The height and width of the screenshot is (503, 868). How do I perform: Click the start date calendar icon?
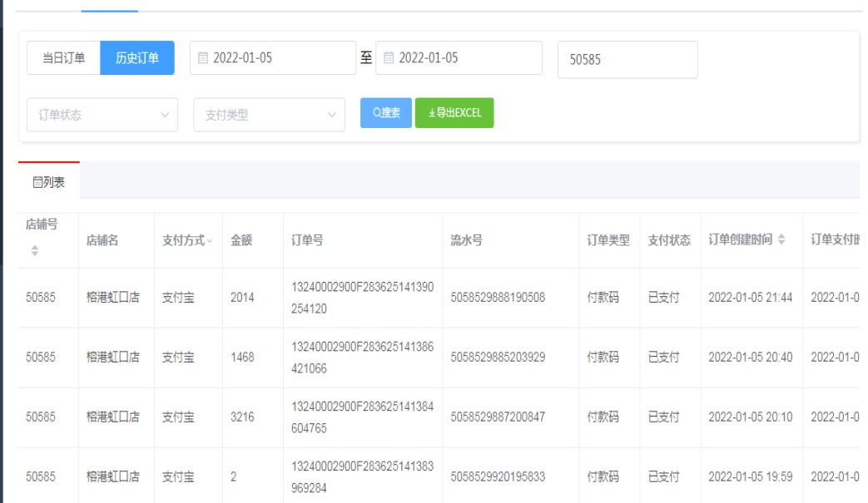click(x=203, y=58)
